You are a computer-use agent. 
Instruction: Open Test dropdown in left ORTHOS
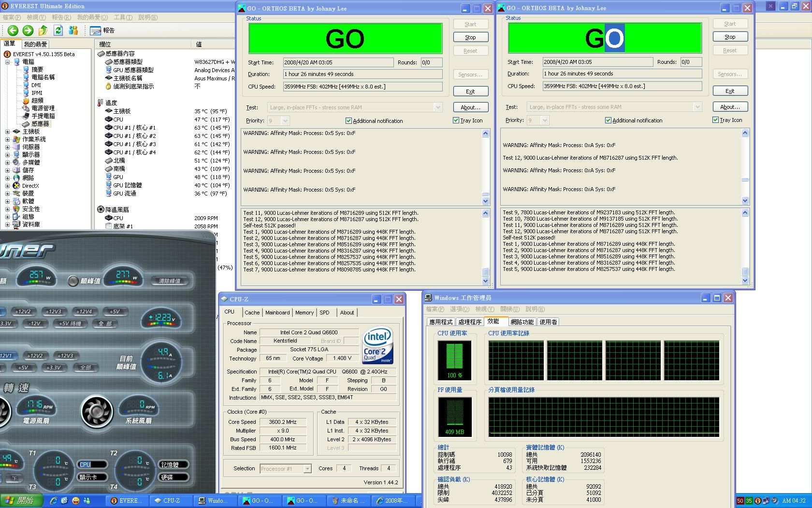click(438, 107)
